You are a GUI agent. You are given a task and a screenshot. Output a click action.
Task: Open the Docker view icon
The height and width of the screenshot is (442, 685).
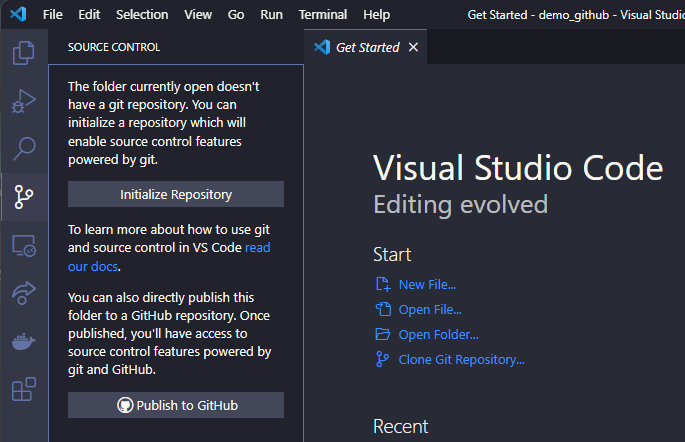coord(24,341)
